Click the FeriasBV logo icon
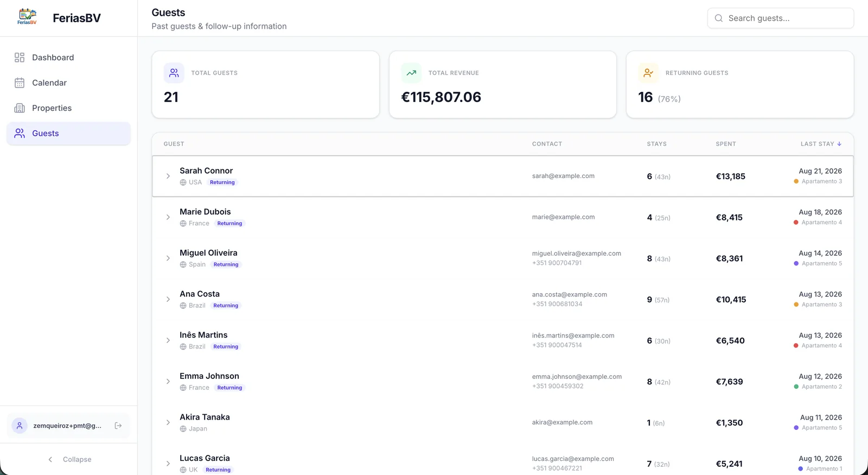Screen dimensions: 868x475 coord(27,17)
